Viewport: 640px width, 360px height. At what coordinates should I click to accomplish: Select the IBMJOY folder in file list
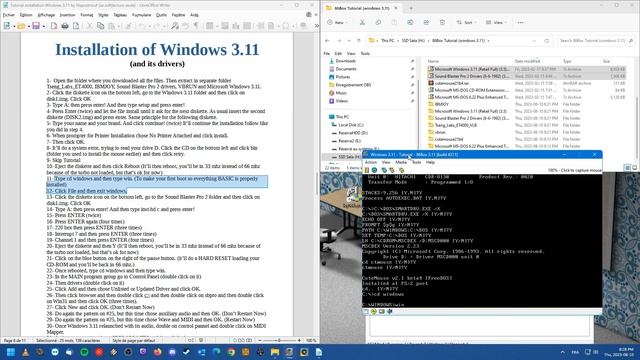(x=526, y=104)
